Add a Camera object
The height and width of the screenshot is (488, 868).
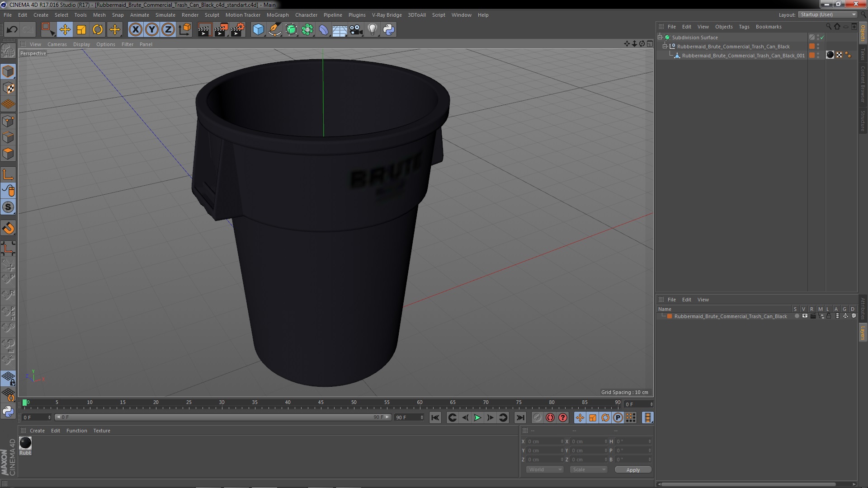coord(356,30)
